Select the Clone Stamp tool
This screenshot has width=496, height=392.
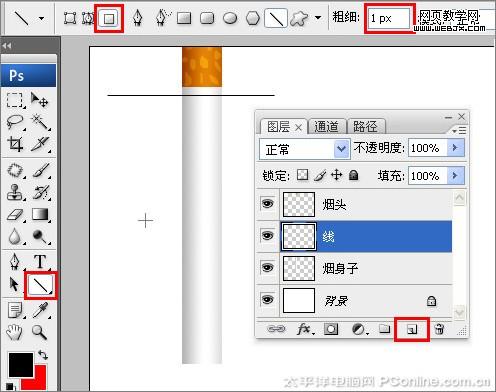(15, 192)
